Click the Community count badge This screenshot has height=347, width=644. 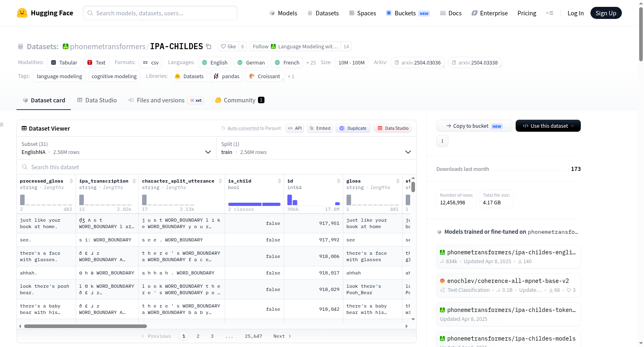click(x=261, y=100)
